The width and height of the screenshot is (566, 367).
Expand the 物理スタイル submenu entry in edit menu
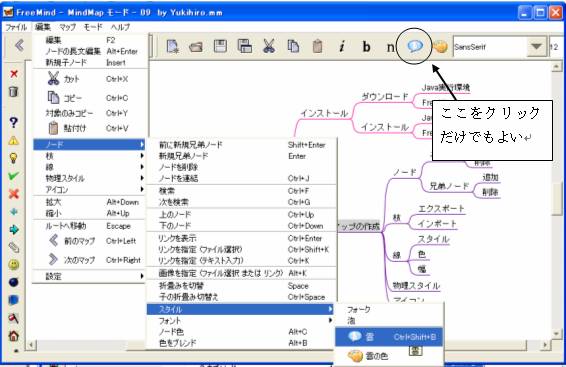coord(89,178)
